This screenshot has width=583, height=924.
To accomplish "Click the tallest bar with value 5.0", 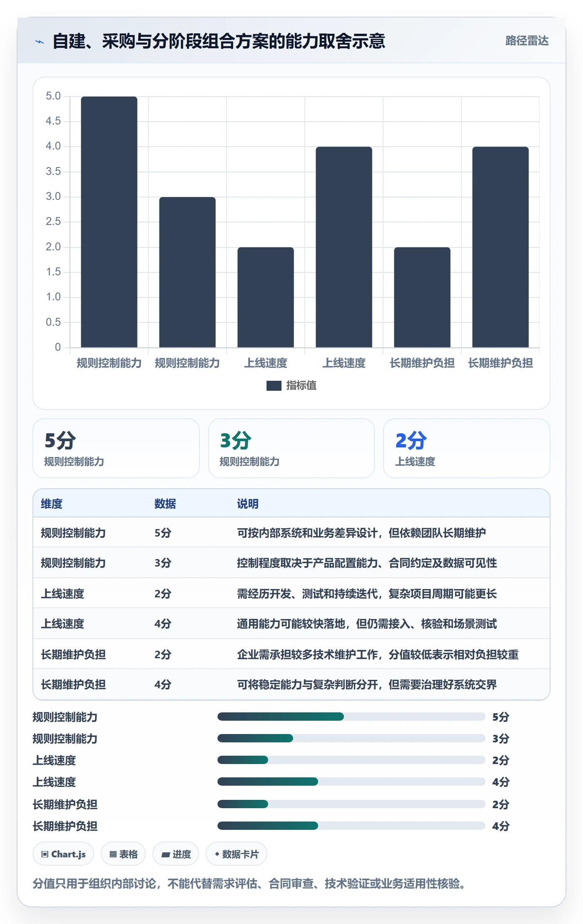I will click(x=109, y=222).
